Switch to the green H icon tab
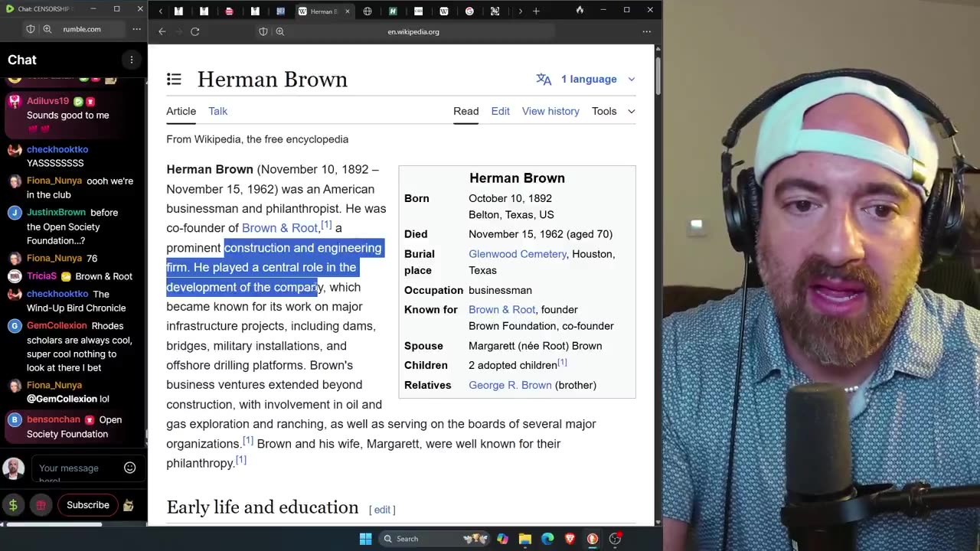Viewport: 980px width, 551px height. 393,11
